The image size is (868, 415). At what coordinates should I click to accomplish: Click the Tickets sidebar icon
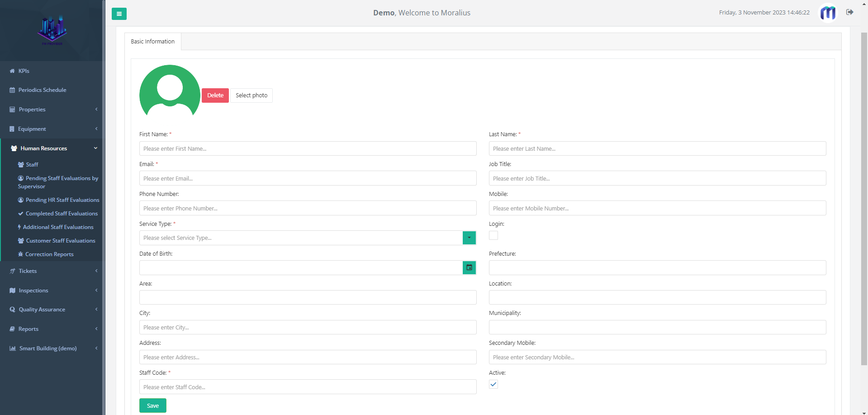[12, 271]
